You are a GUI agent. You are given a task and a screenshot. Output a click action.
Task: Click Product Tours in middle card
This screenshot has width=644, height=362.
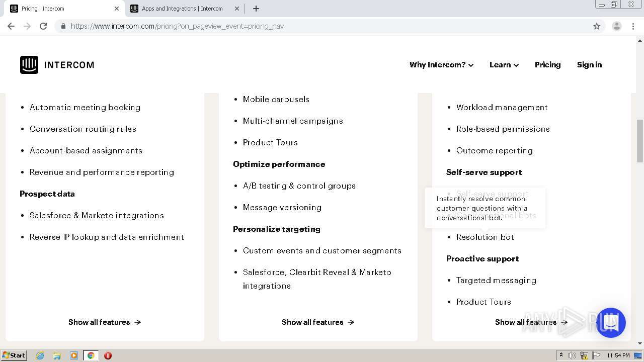tap(270, 142)
